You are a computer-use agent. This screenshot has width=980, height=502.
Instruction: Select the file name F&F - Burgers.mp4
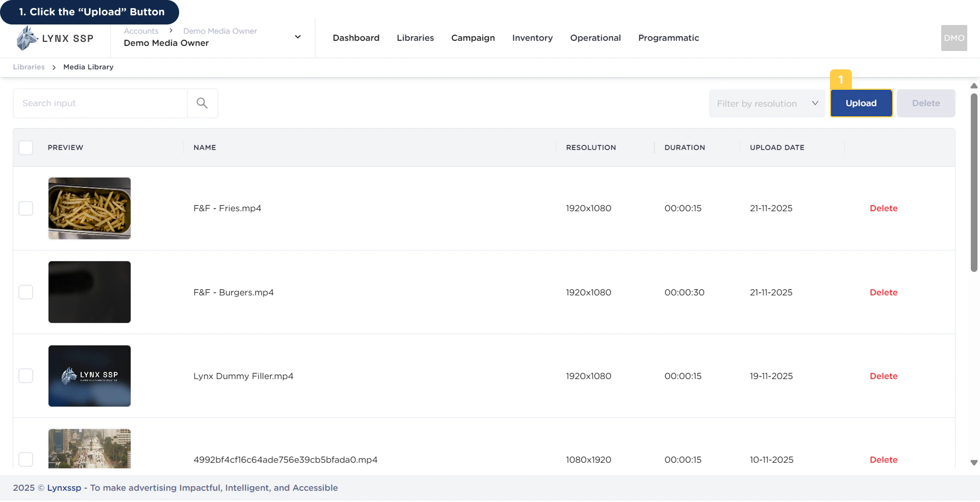233,292
